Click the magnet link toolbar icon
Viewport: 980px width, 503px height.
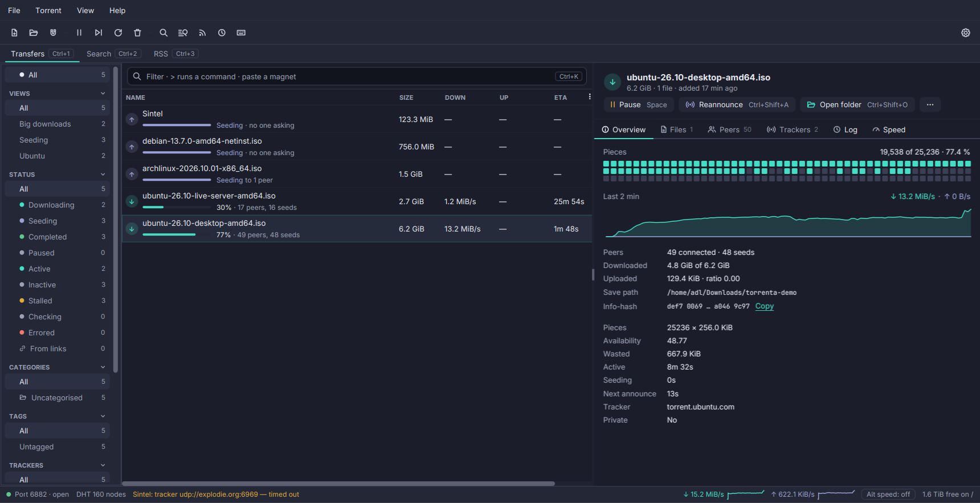pos(53,33)
